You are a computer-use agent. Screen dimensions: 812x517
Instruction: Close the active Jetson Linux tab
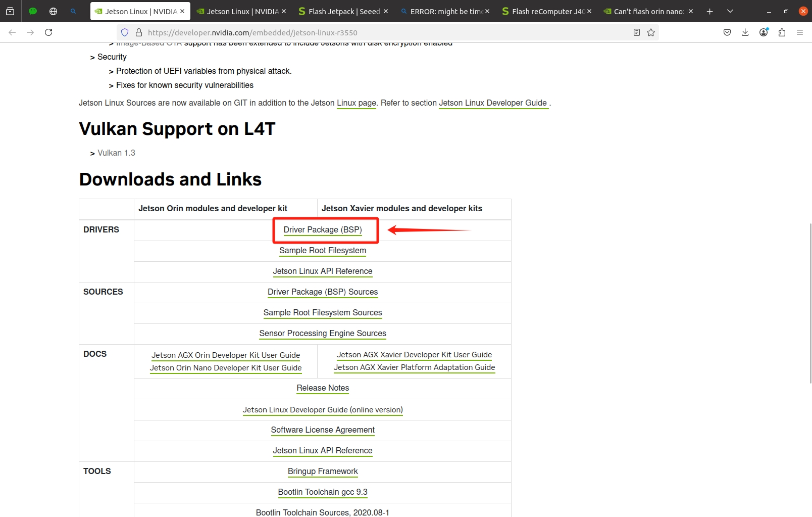tap(182, 11)
